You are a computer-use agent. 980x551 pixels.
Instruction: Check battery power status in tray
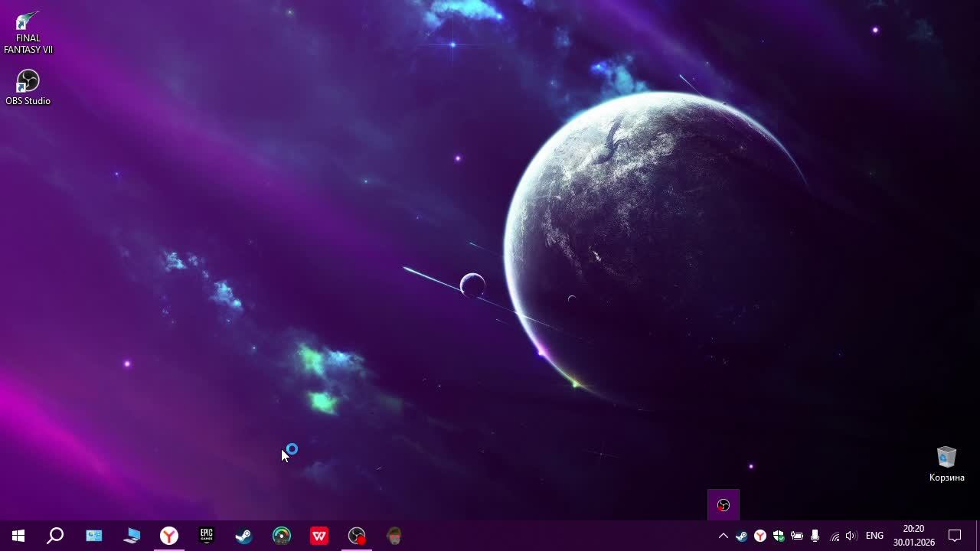[x=797, y=536]
